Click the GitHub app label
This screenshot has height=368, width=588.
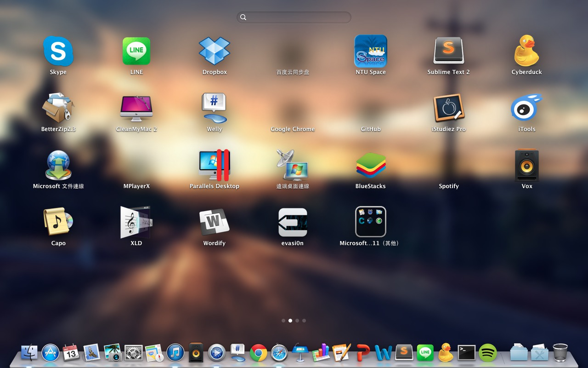point(371,129)
